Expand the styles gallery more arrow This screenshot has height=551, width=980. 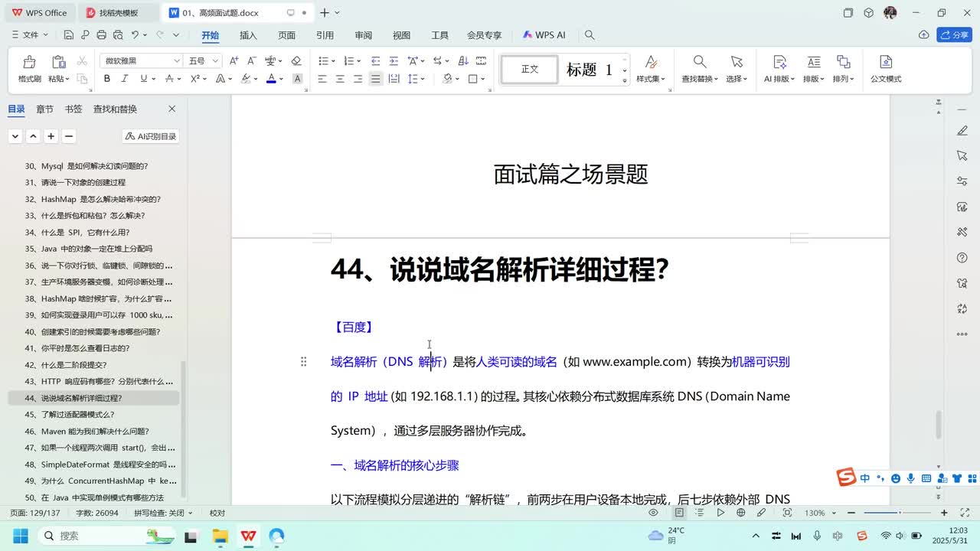click(x=625, y=80)
